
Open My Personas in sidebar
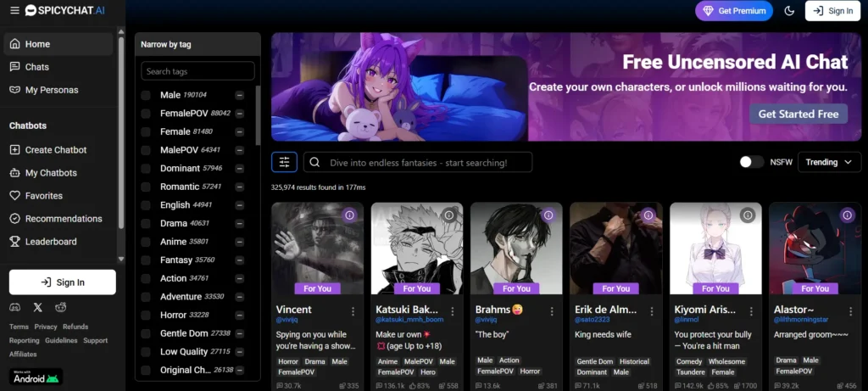tap(58, 90)
